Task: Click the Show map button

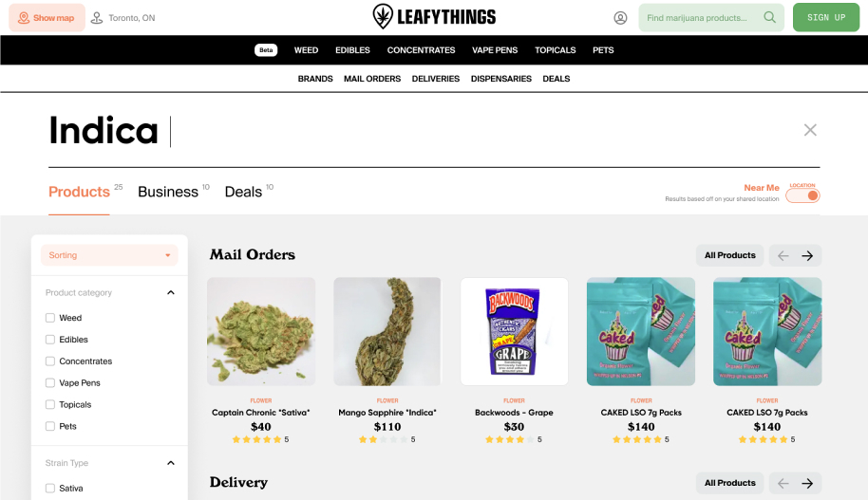Action: 47,18
